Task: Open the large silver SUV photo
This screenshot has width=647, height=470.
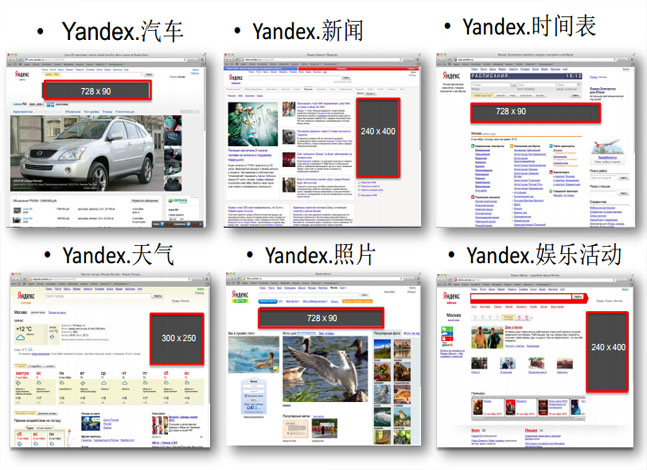Action: coord(87,153)
